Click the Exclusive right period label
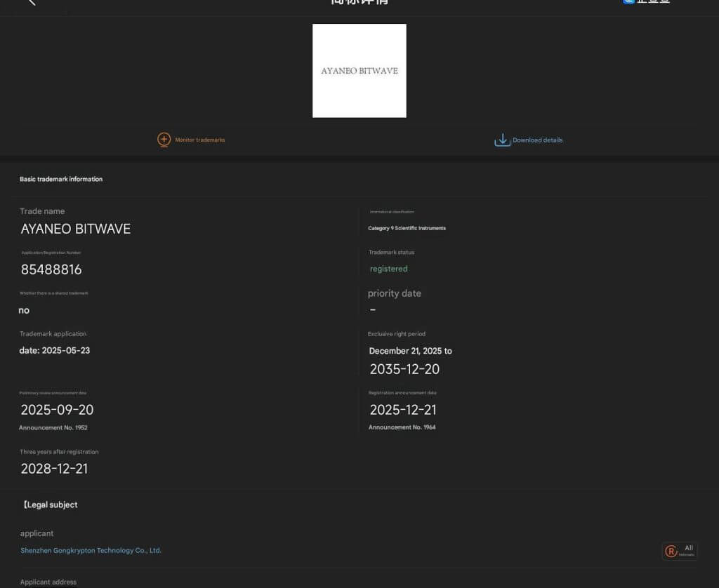719x588 pixels. click(397, 334)
